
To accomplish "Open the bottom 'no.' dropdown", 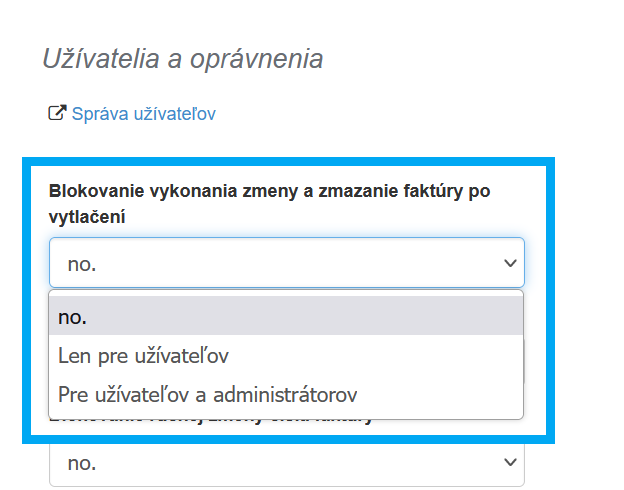I will [x=285, y=463].
